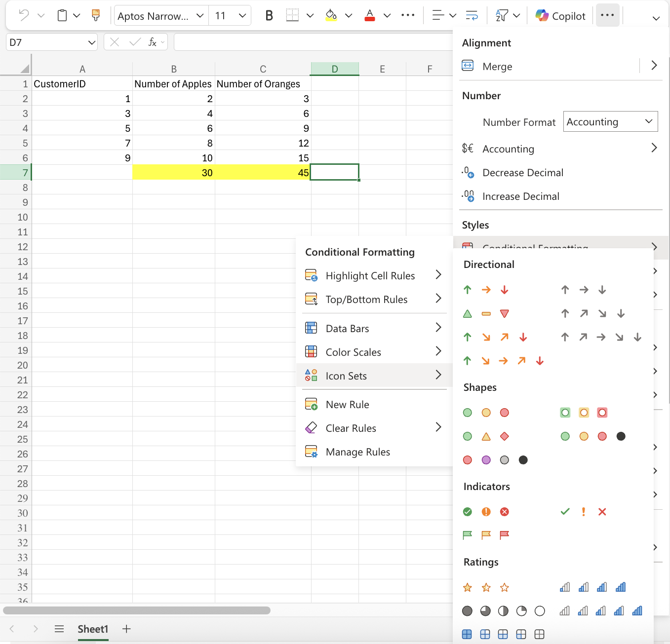
Task: Open the Aptos Narrow font dropdown
Action: [160, 15]
